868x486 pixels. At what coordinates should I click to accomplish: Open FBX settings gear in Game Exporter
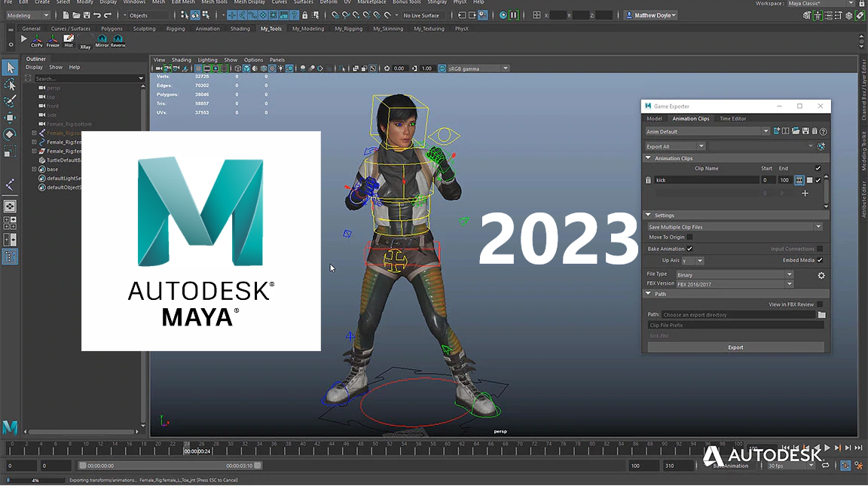[821, 276]
